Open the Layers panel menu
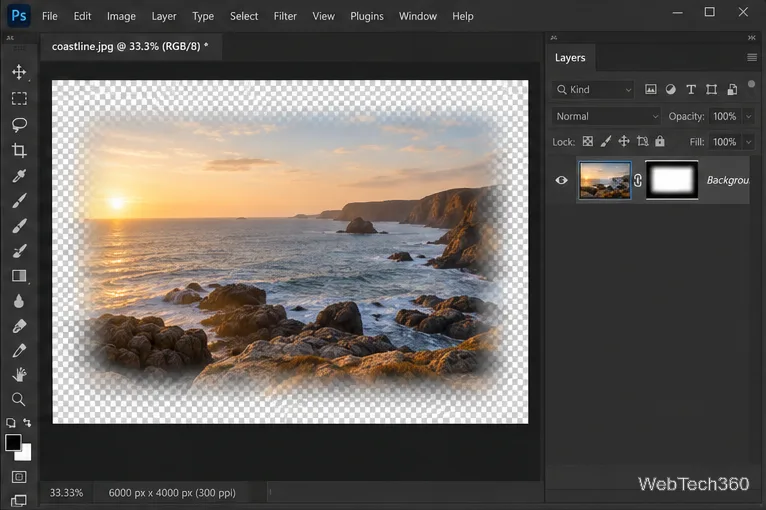The image size is (766, 510). click(752, 58)
